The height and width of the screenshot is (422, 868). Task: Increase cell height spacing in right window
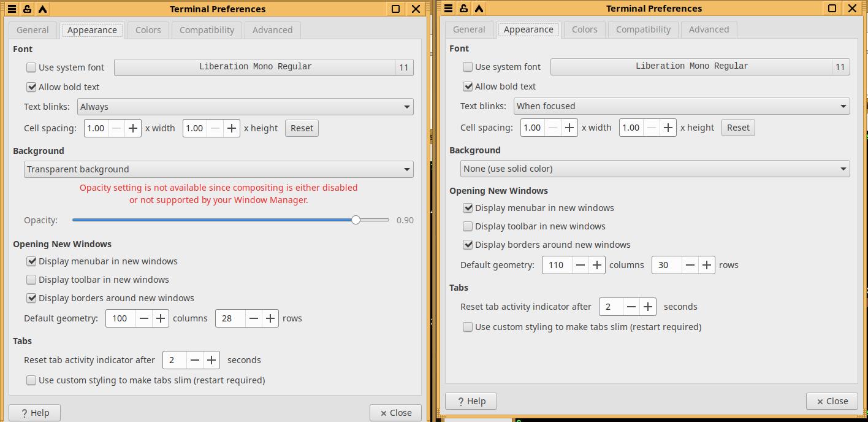click(668, 128)
